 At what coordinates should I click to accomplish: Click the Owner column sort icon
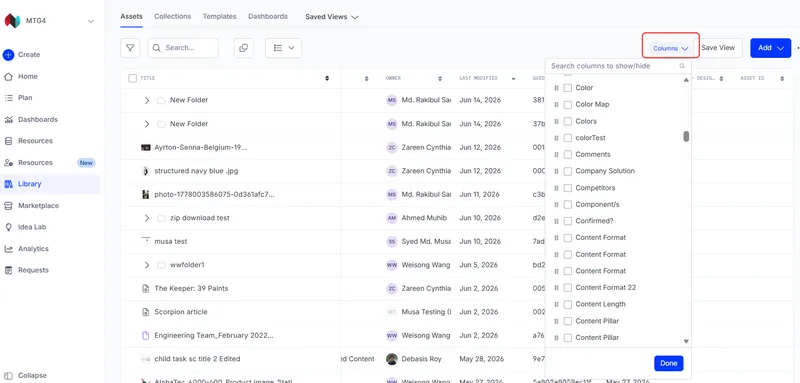point(440,79)
